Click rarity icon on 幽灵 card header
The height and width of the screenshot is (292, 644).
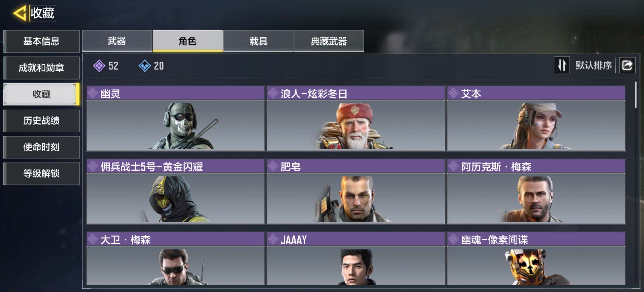pos(93,93)
